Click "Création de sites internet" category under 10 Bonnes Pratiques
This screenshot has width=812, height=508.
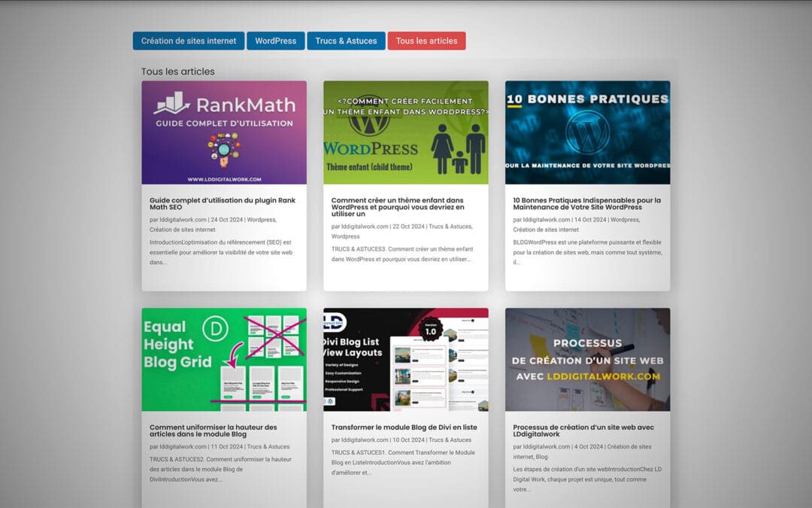[x=547, y=230]
